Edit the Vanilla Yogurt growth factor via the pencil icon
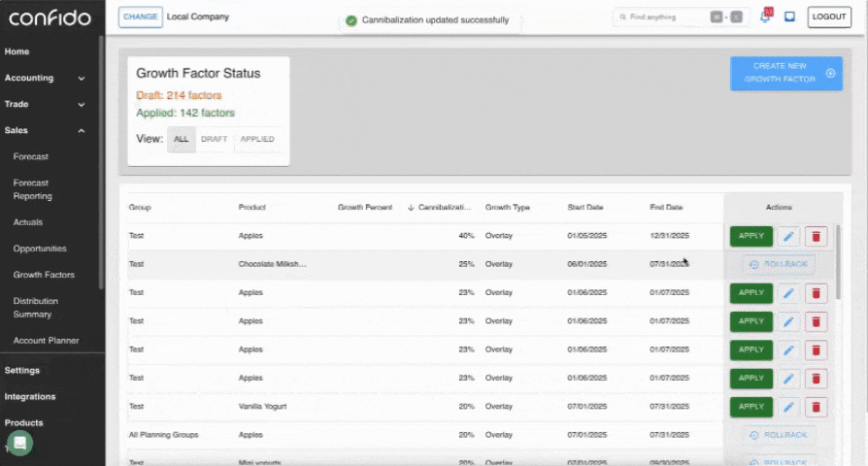 pos(788,407)
